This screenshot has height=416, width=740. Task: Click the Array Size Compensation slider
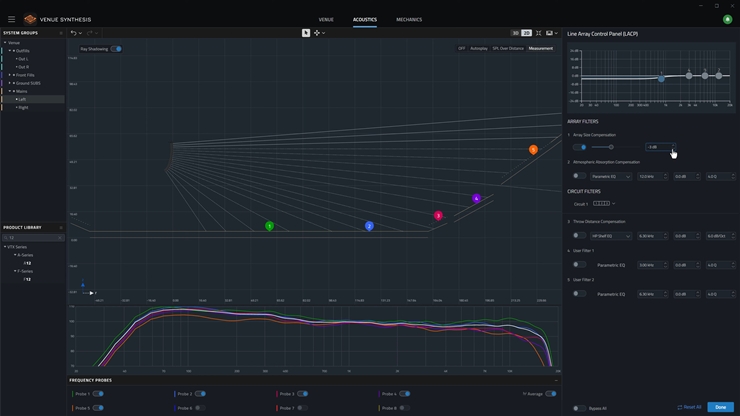click(611, 147)
